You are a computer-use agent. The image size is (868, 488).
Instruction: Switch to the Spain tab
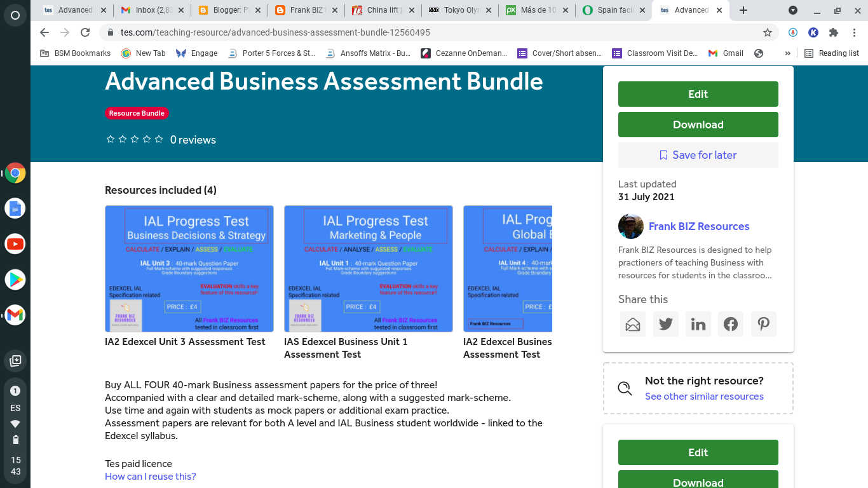614,10
